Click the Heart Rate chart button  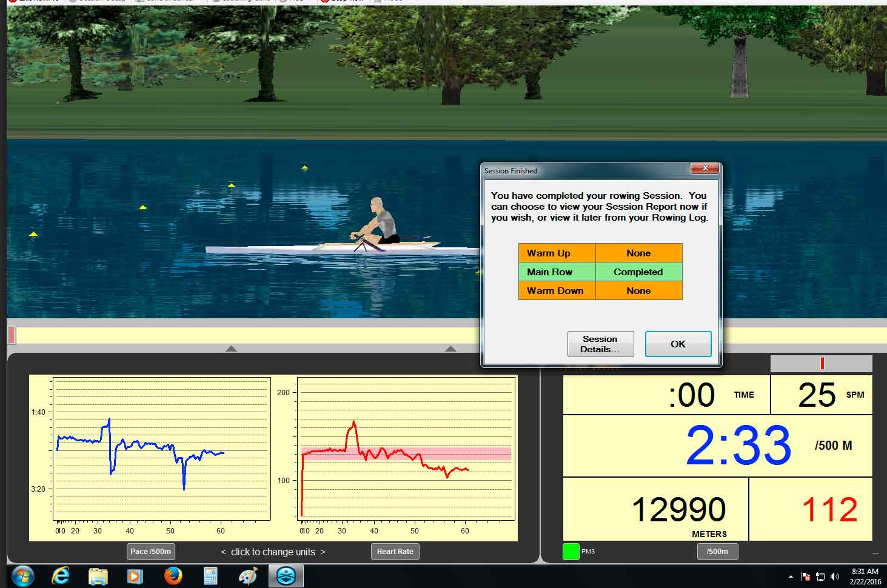pos(395,552)
